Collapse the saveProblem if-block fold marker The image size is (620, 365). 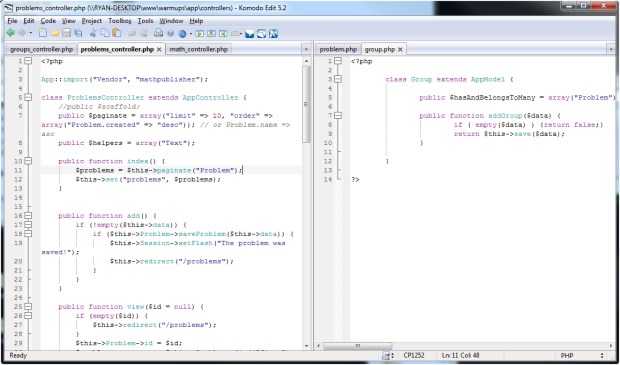pyautogui.click(x=28, y=234)
